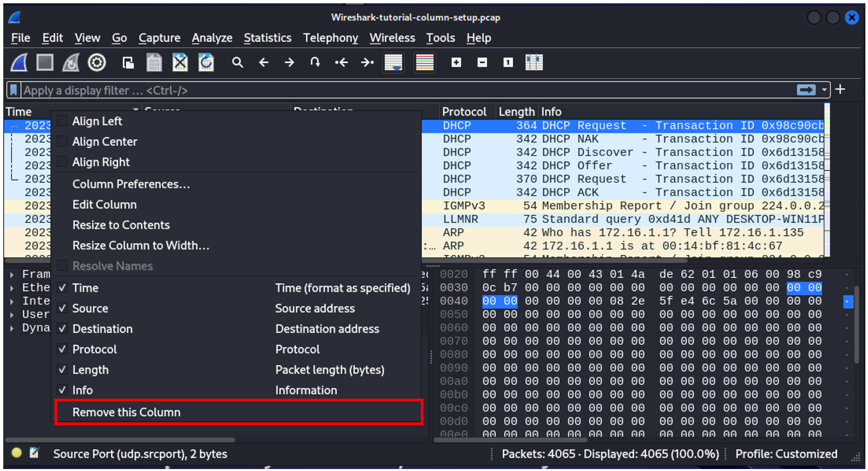Open the Telephony menu
The width and height of the screenshot is (868, 471).
331,37
